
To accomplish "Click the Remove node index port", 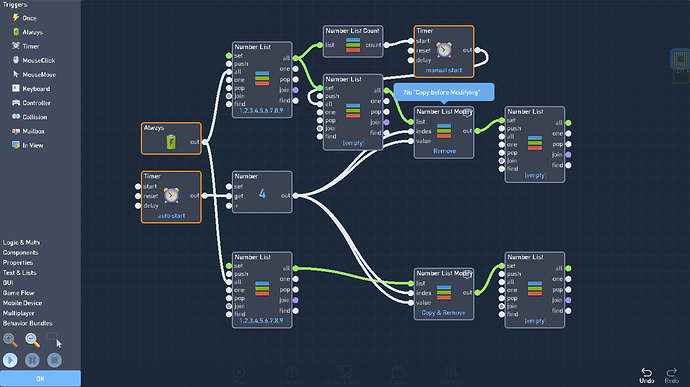I will point(411,131).
